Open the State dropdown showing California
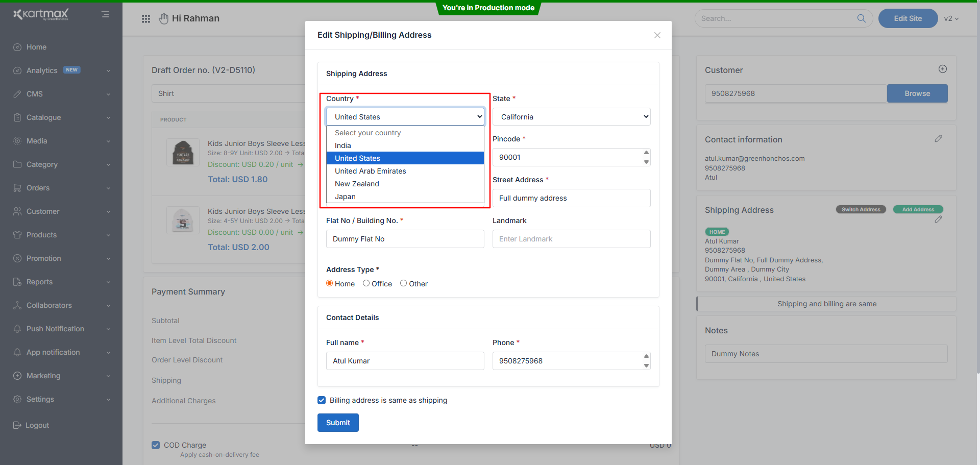 [571, 117]
